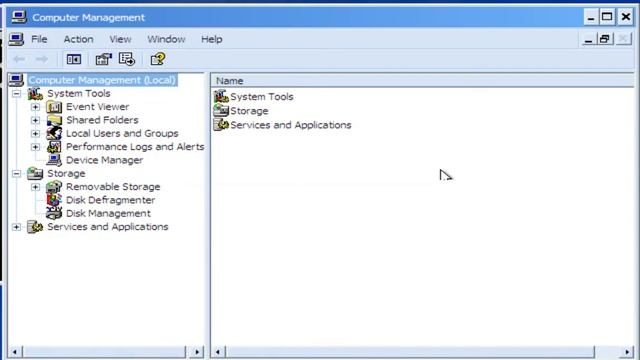This screenshot has width=640, height=360.
Task: Click left pane scroll-right arrow
Action: click(197, 352)
